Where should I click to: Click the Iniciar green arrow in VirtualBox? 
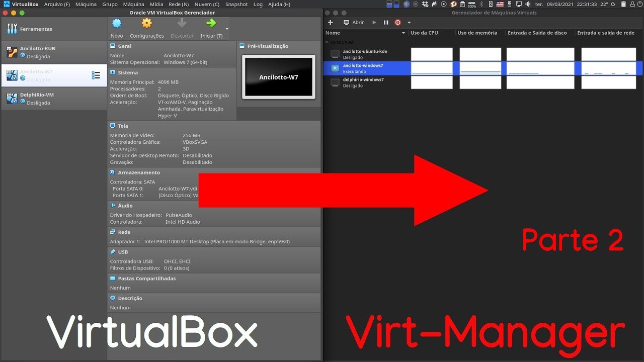(x=211, y=23)
